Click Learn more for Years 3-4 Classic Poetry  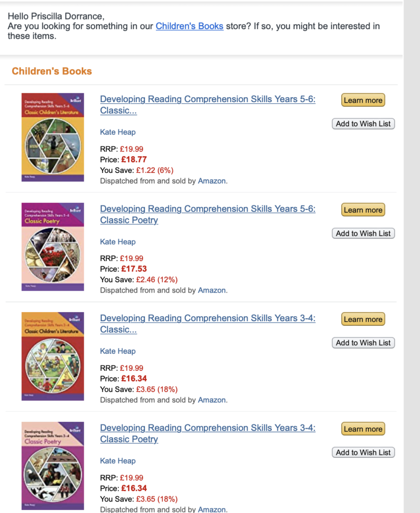pyautogui.click(x=363, y=429)
